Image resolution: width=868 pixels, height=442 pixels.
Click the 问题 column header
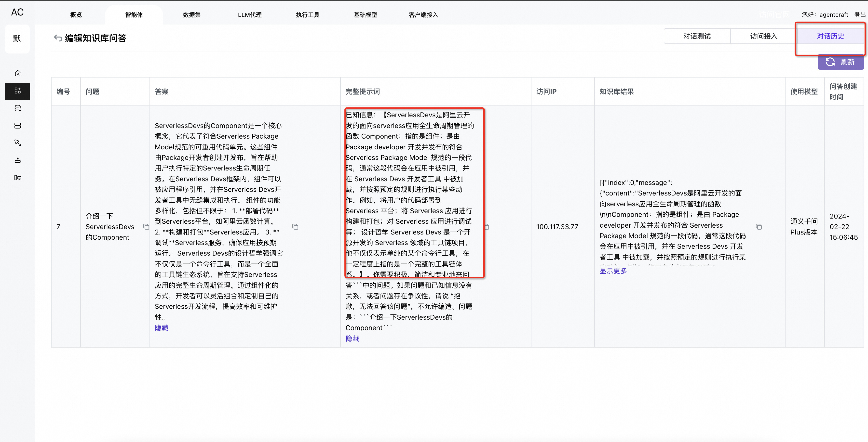(x=115, y=91)
